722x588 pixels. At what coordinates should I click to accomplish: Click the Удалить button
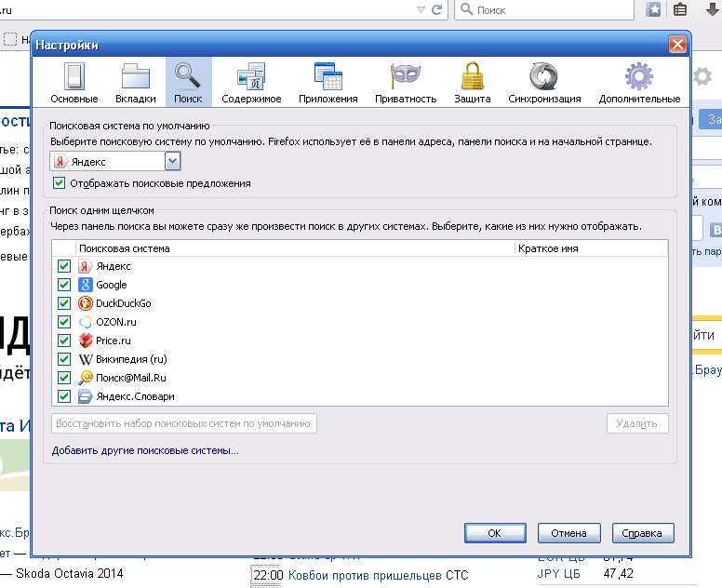[637, 423]
